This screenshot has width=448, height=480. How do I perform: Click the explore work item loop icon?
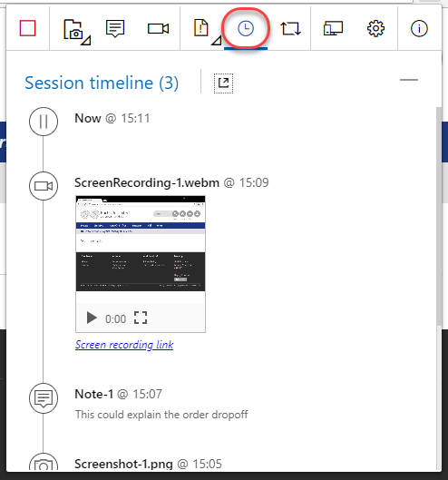coord(291,28)
